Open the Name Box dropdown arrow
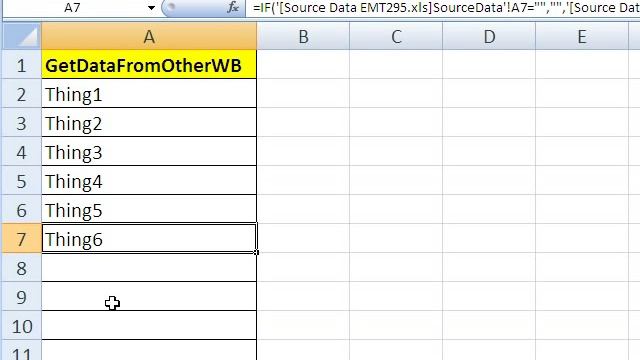The height and width of the screenshot is (360, 640). 151,8
